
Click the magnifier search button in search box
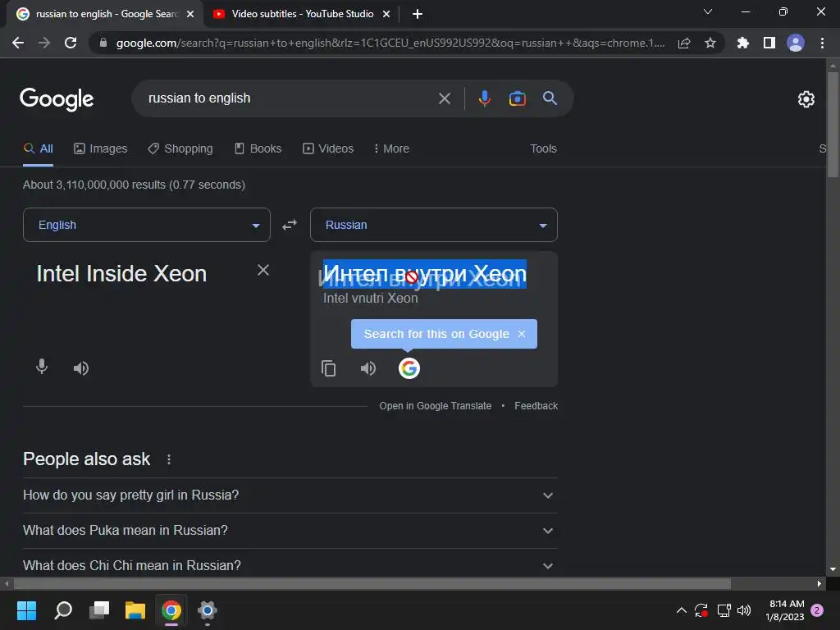tap(550, 98)
